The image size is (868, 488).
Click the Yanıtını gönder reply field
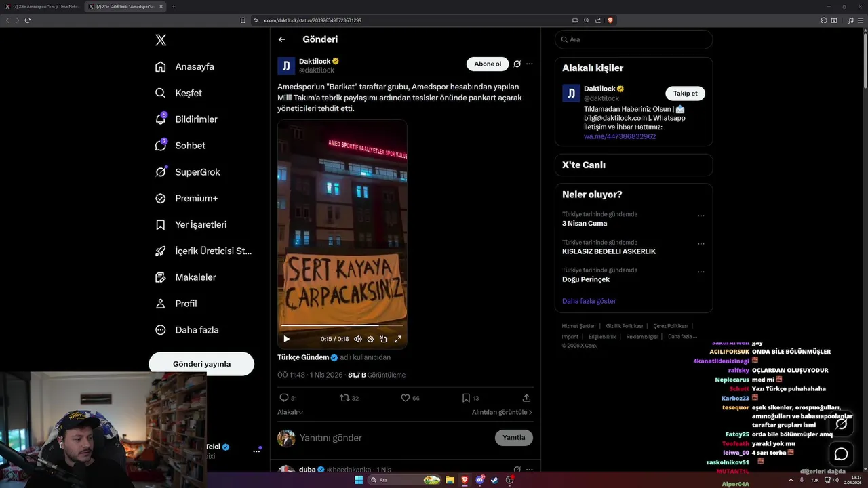coord(393,438)
